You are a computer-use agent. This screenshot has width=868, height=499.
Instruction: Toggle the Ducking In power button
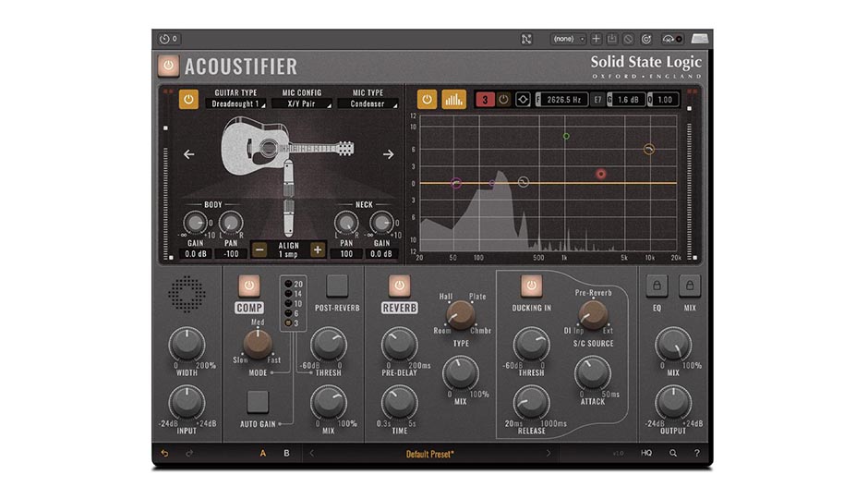click(531, 285)
